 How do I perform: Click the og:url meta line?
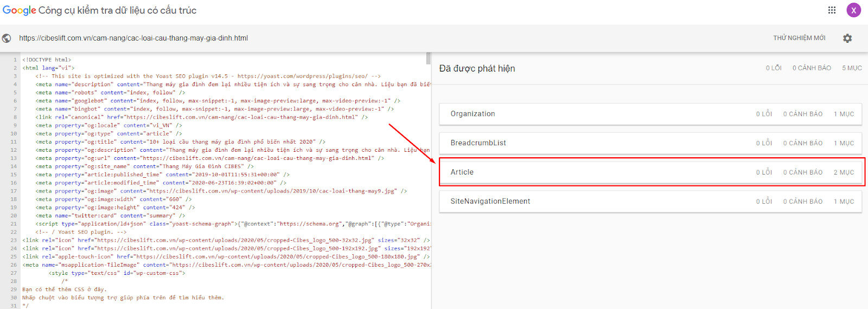(209, 158)
